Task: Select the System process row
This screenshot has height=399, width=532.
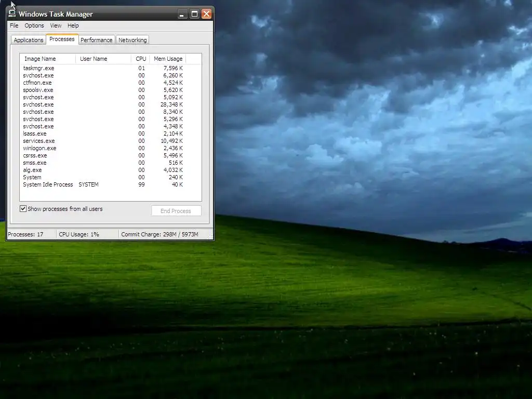Action: click(x=103, y=178)
